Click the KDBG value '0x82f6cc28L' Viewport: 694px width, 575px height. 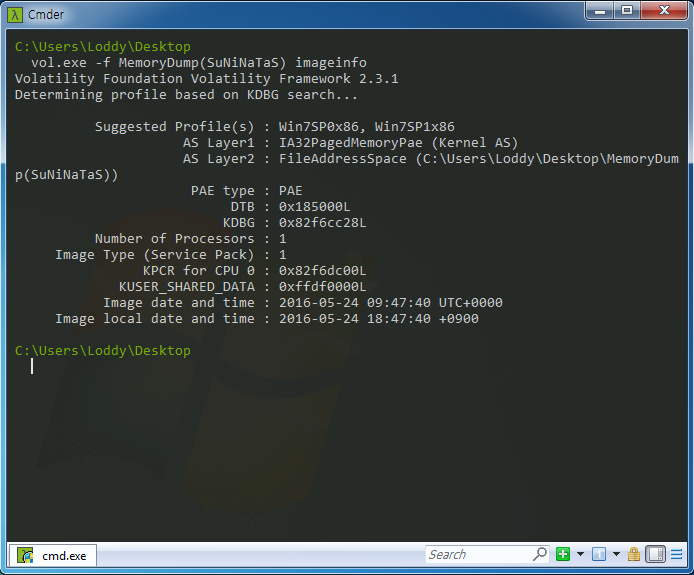tap(323, 223)
